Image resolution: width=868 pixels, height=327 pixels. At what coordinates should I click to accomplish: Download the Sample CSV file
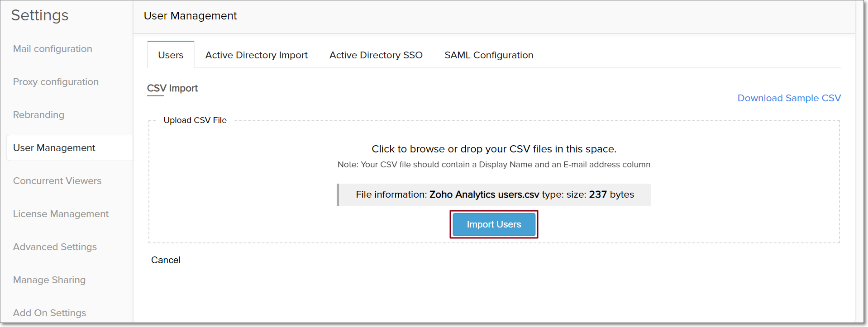pyautogui.click(x=789, y=98)
